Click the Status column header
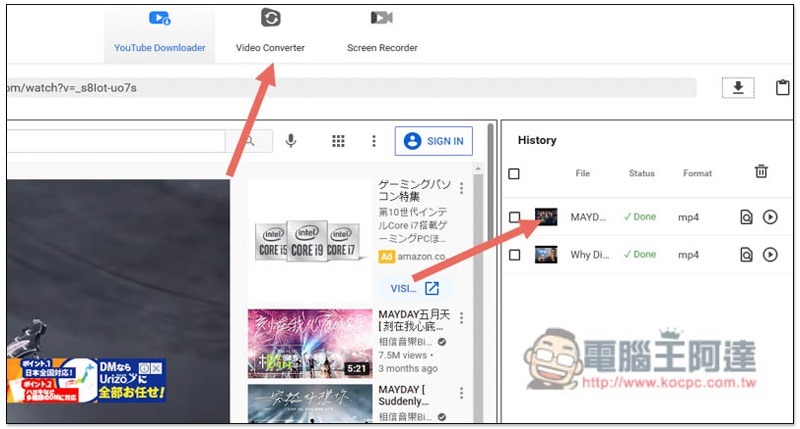This screenshot has height=429, width=800. click(x=641, y=173)
